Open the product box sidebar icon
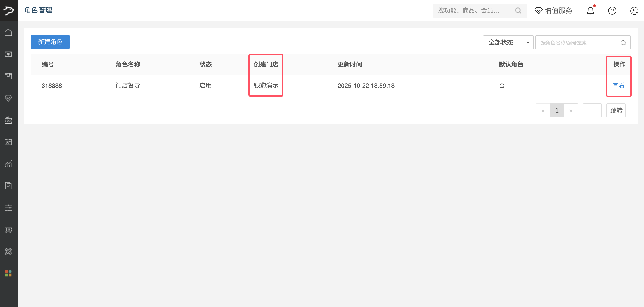Screen dimensions: 644x307 coord(8,76)
